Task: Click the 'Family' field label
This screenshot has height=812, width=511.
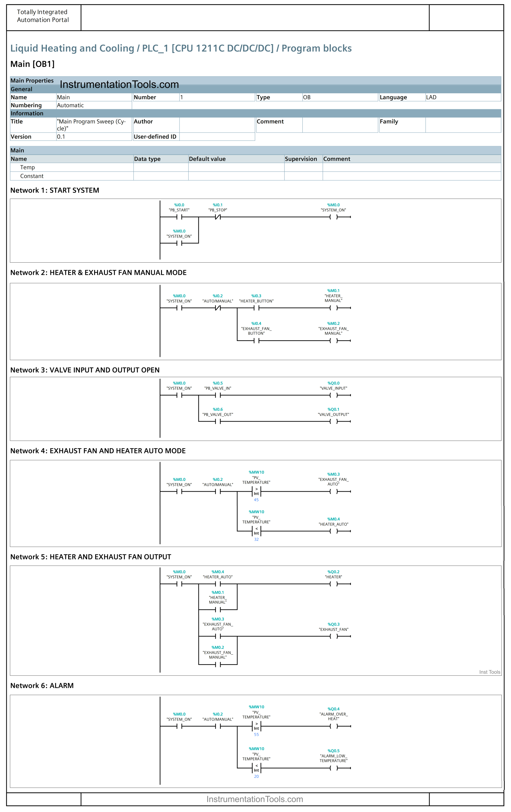Action: (389, 121)
